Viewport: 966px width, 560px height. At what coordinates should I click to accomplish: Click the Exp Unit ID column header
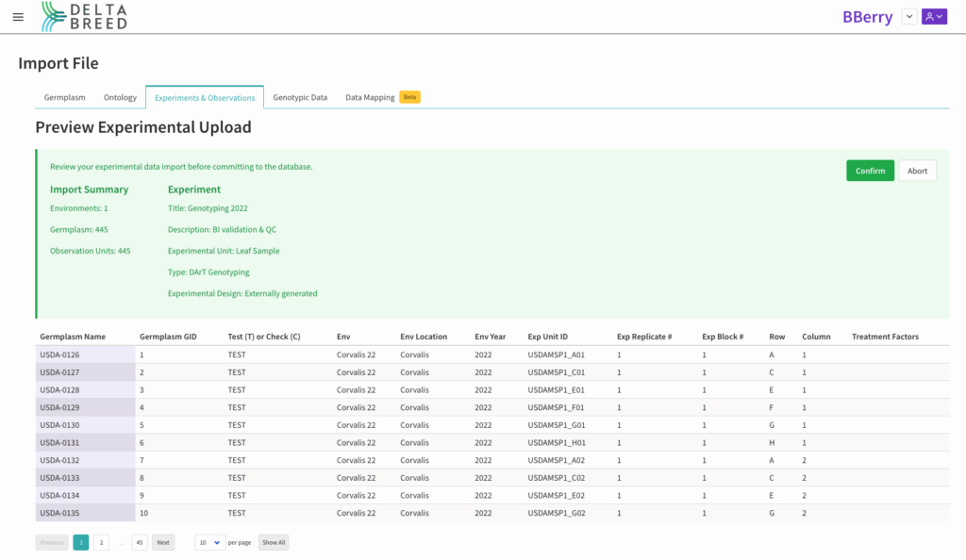pos(547,337)
